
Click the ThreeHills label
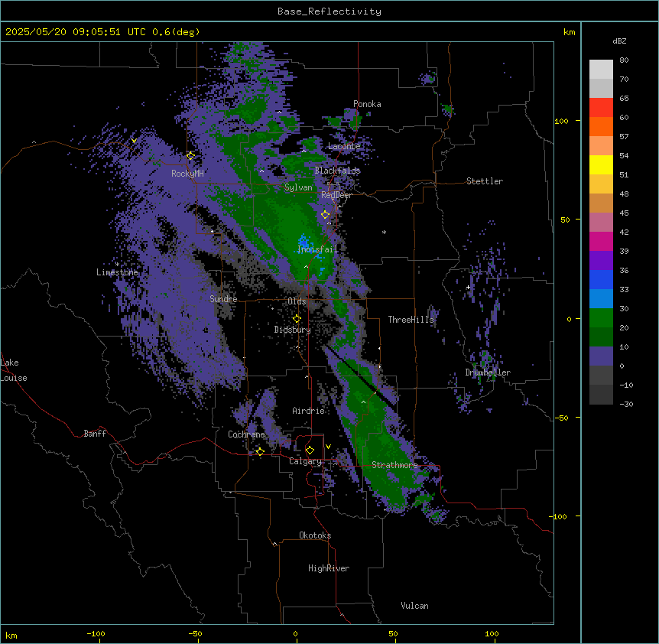[411, 320]
